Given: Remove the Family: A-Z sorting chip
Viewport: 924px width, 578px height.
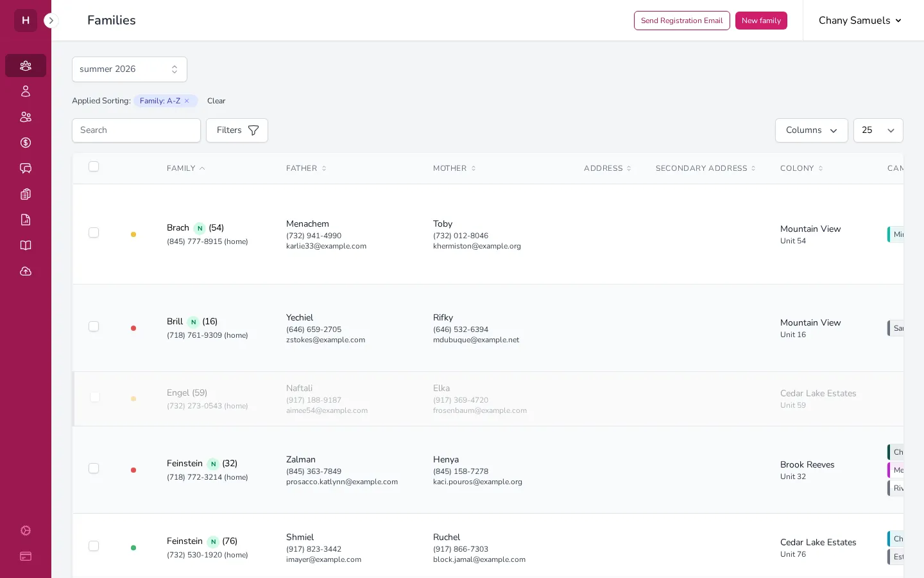Looking at the screenshot, I should (187, 101).
